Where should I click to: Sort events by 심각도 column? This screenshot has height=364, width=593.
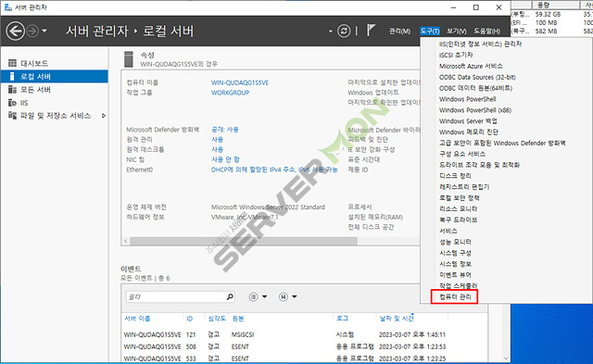pos(217,319)
